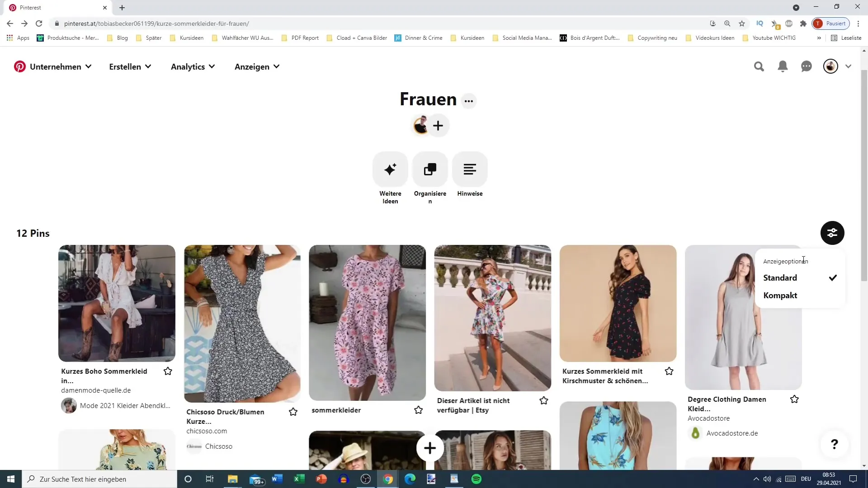Open the Anzeigen menu

pyautogui.click(x=257, y=66)
